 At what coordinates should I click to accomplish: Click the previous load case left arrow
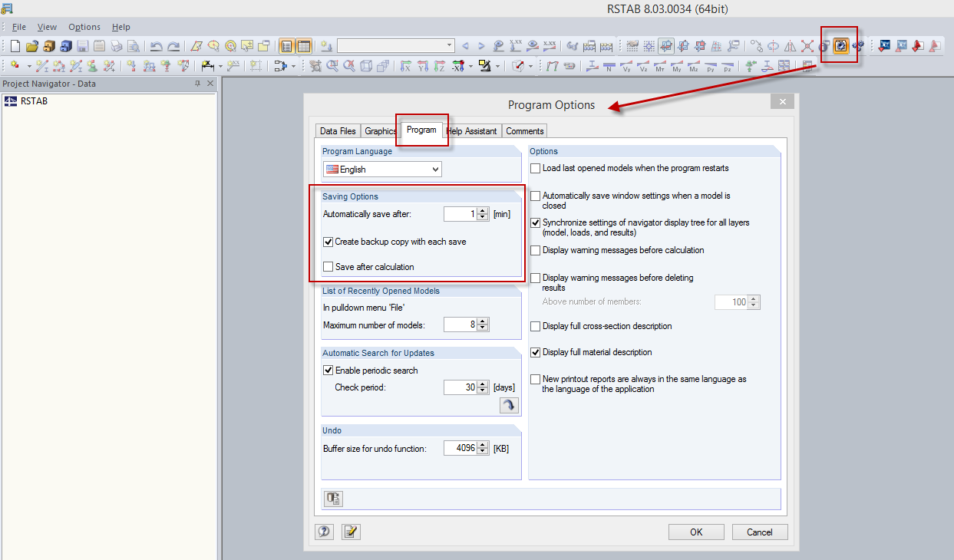(465, 46)
